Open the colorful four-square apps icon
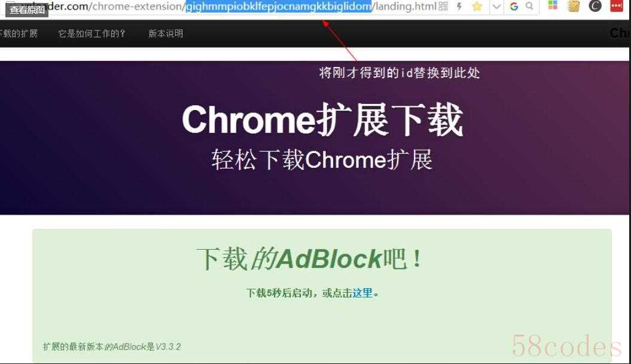Screen dimensions: 631x364 (x=553, y=5)
